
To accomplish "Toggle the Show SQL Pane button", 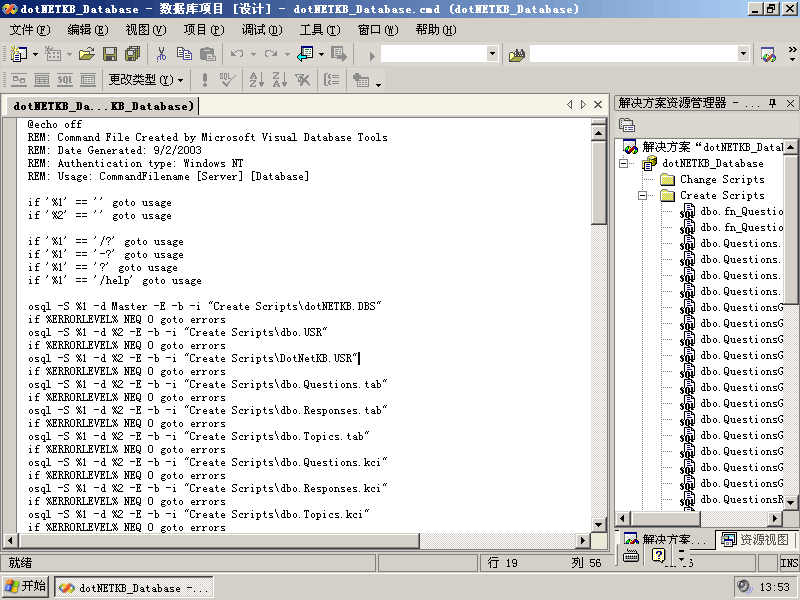I will pyautogui.click(x=65, y=80).
